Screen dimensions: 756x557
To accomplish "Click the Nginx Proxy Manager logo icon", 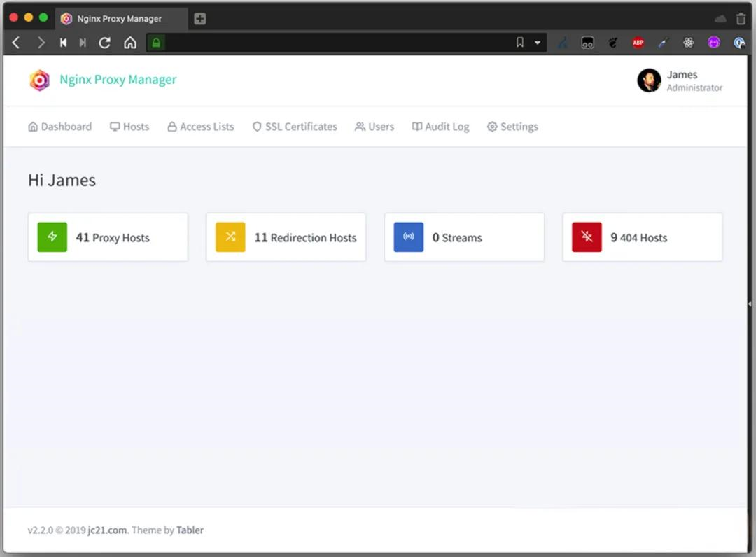I will pos(40,80).
